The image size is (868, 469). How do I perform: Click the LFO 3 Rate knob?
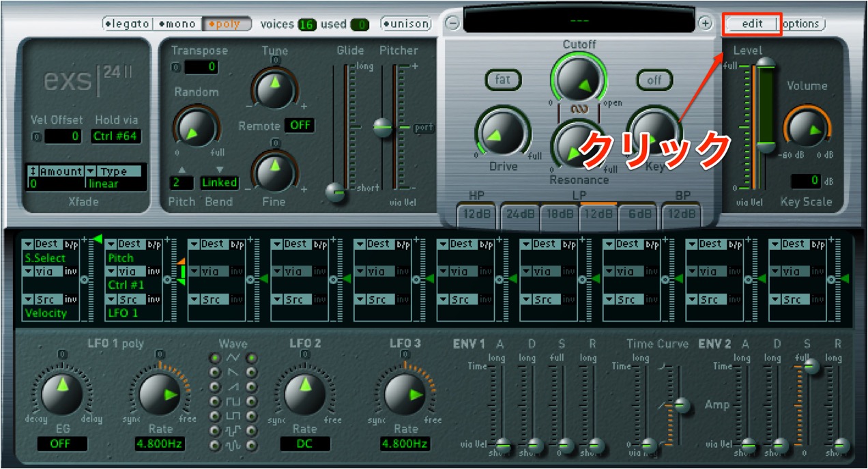405,393
